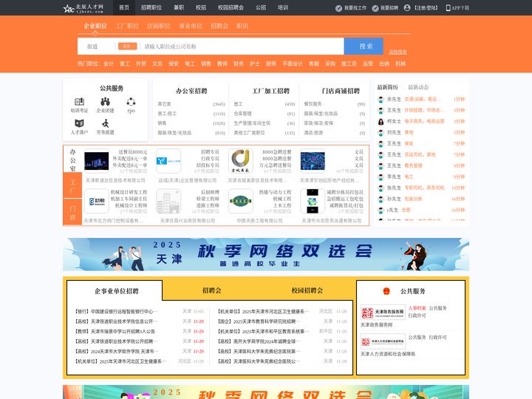Open the 高级搜索 link
The width and height of the screenshot is (532, 399).
point(398,52)
